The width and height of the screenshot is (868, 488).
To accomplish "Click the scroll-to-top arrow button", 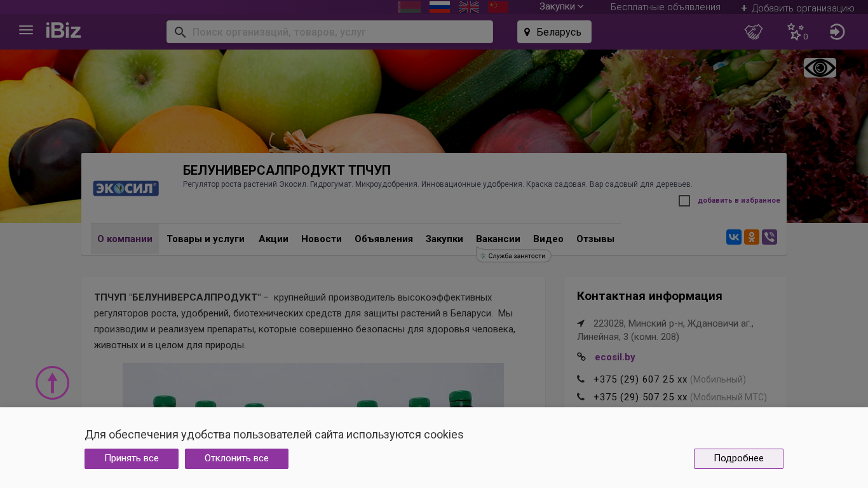I will point(52,383).
